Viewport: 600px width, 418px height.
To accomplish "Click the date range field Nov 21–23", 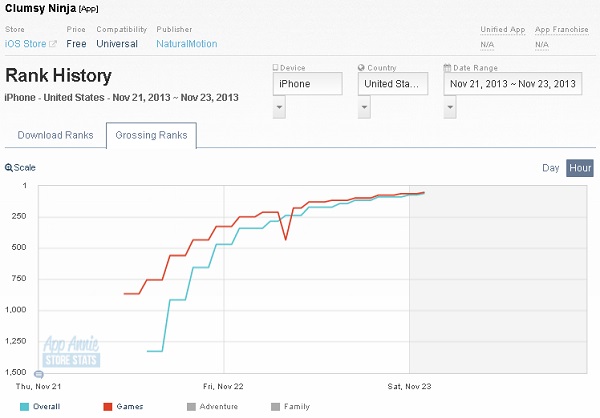I will 513,84.
